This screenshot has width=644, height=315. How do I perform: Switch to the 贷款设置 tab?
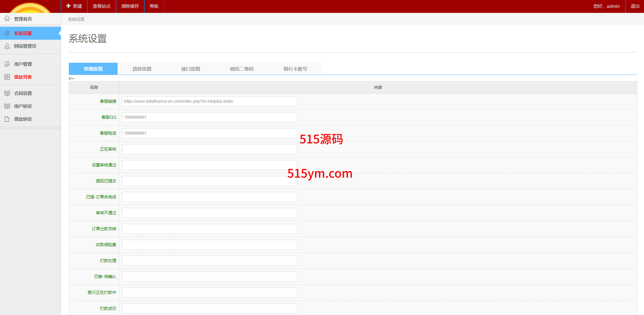tap(142, 69)
